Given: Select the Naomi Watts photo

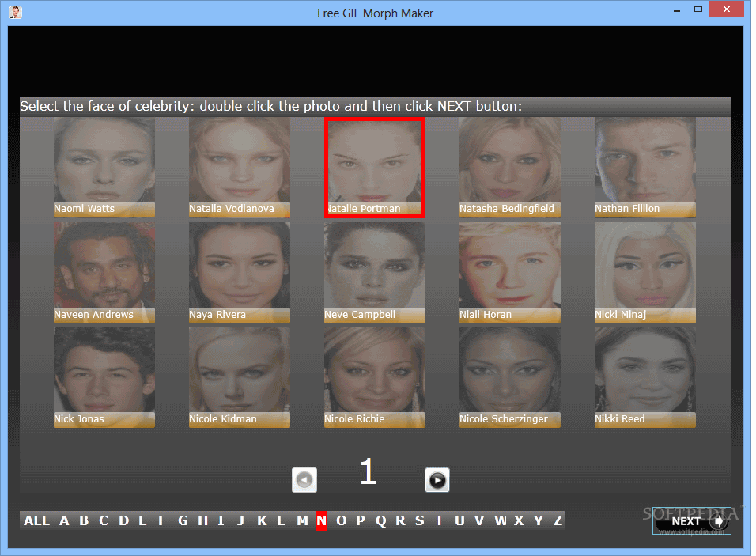Looking at the screenshot, I should coord(104,168).
